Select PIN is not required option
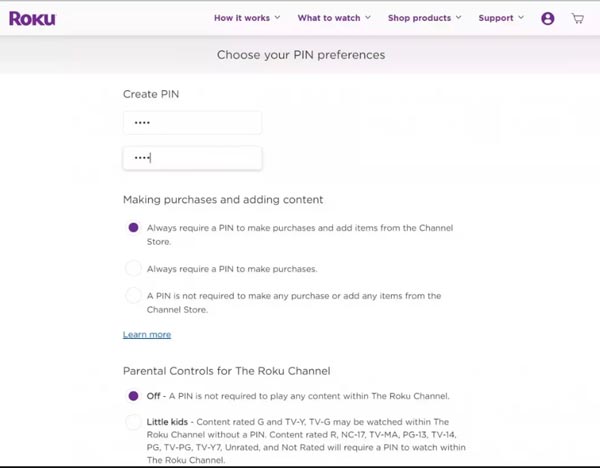The width and height of the screenshot is (600, 468). point(134,295)
